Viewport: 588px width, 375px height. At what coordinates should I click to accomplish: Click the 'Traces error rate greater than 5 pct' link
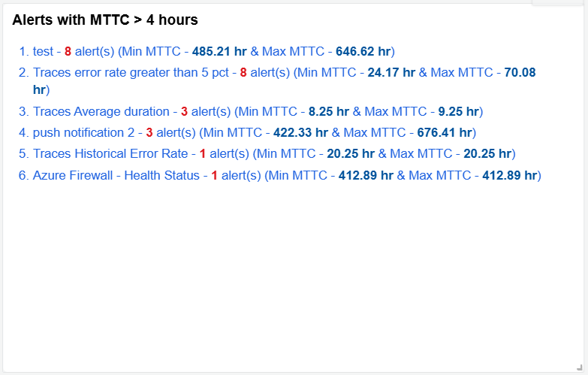(x=130, y=73)
